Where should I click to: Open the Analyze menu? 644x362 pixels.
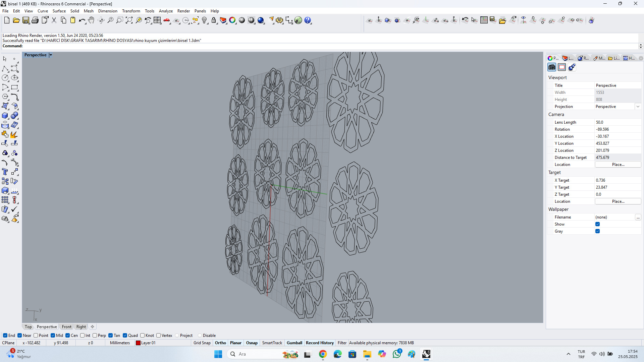[166, 11]
